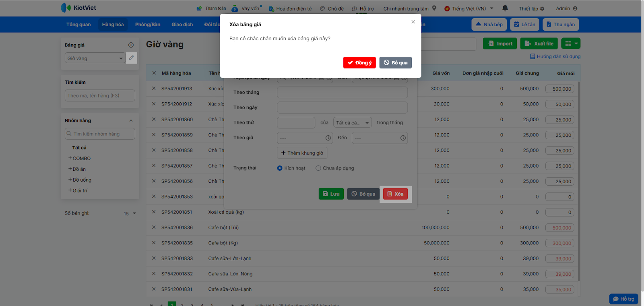Screen dimensions: 644x306
Task: Confirm deletion with the Đồng ý button
Action: 359,62
